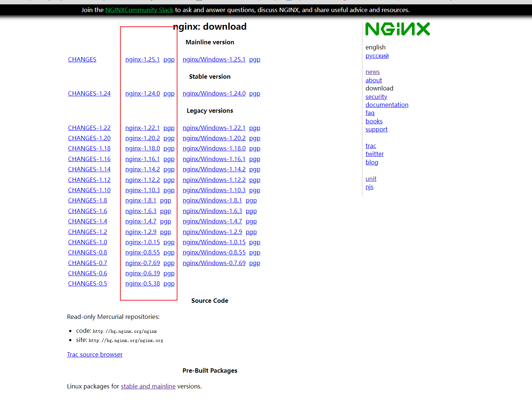
Task: Download nginx/Windows-1.2.9
Action: point(212,232)
